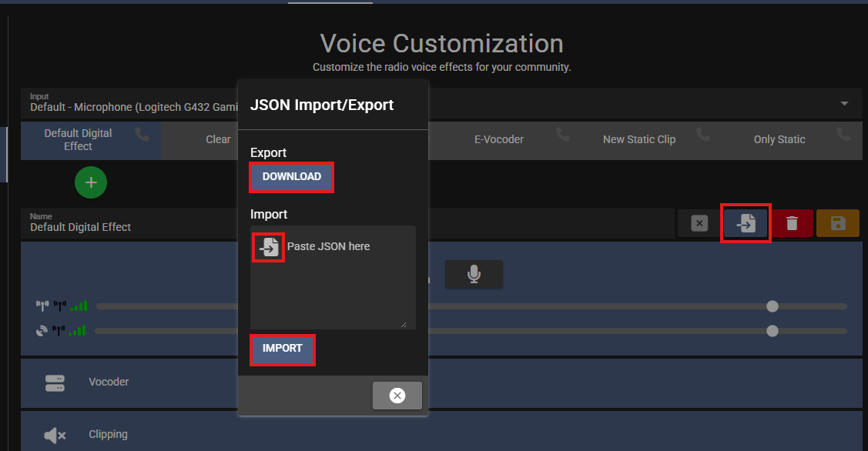Viewport: 868px width, 451px height.
Task: Open the Input microphone dropdown arrow
Action: [x=844, y=104]
